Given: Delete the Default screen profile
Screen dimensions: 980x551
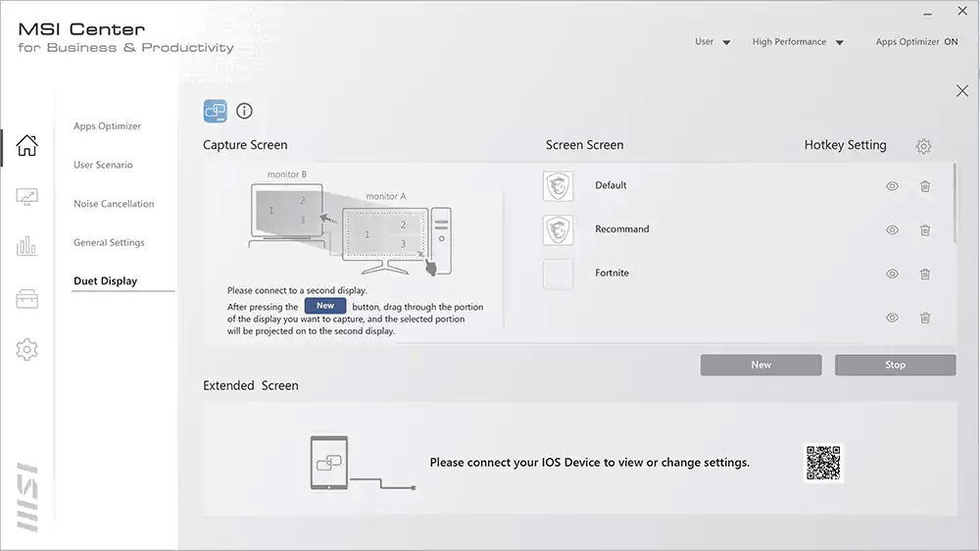Looking at the screenshot, I should pos(925,186).
